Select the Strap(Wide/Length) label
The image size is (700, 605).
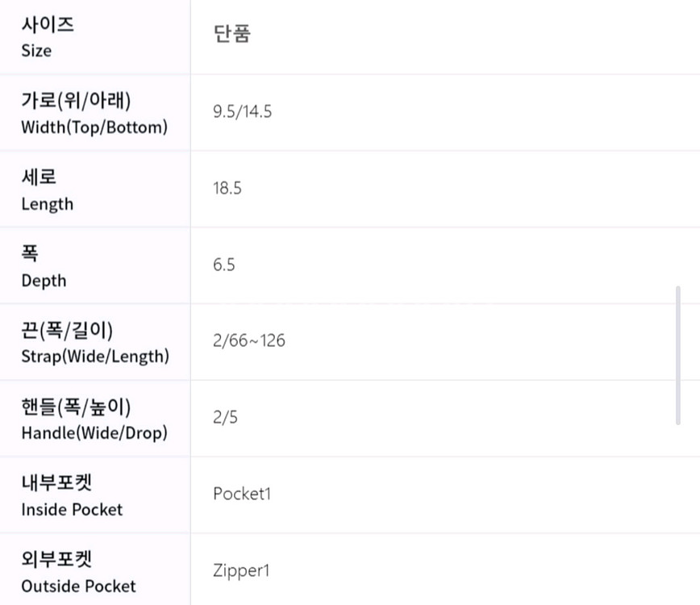pyautogui.click(x=95, y=356)
